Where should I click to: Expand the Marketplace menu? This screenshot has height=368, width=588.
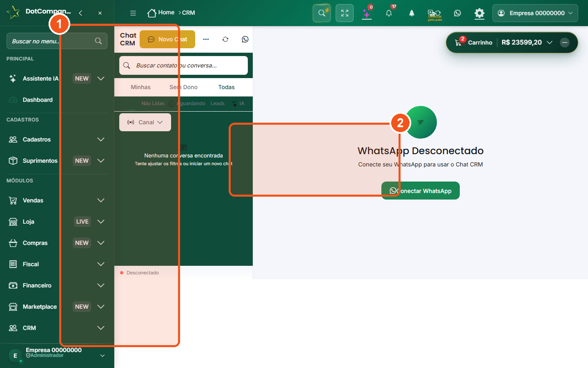pyautogui.click(x=101, y=307)
